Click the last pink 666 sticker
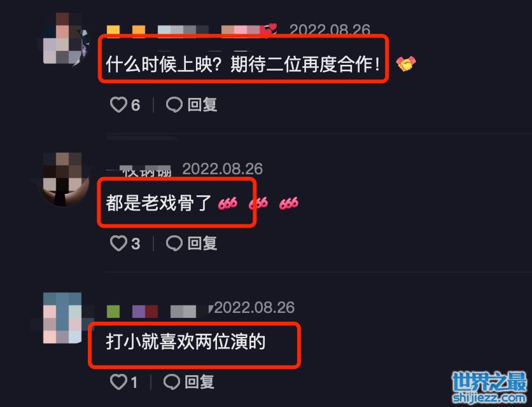Screen dimensions: 532x407 click(288, 203)
